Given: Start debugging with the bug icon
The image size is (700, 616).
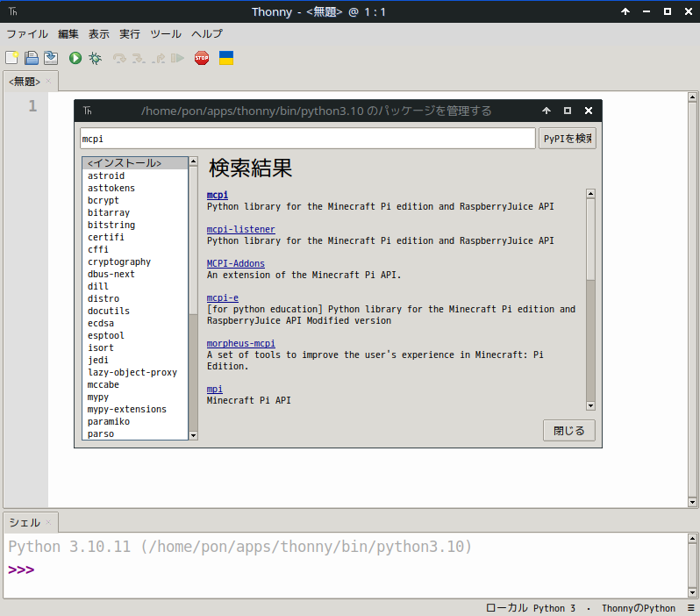Looking at the screenshot, I should (x=95, y=58).
